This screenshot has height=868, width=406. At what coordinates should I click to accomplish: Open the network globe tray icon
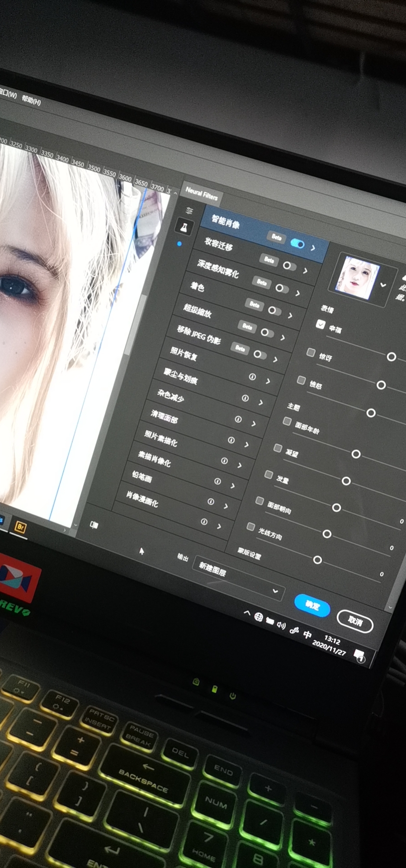[258, 617]
